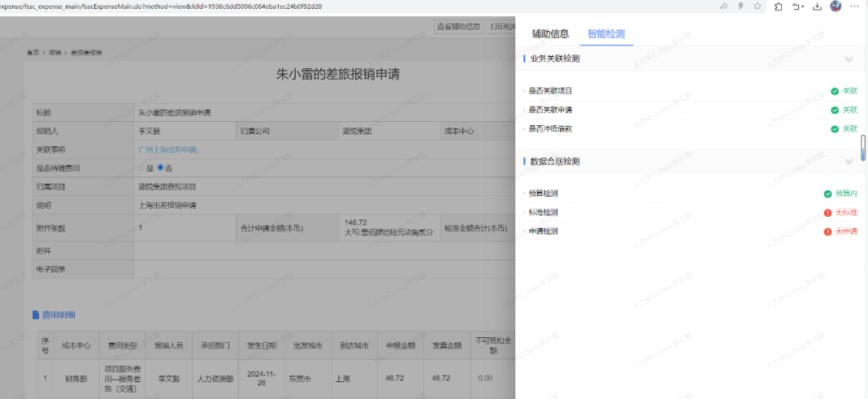
Task: Open dropdown arrow beside the undo icon
Action: (803, 6)
